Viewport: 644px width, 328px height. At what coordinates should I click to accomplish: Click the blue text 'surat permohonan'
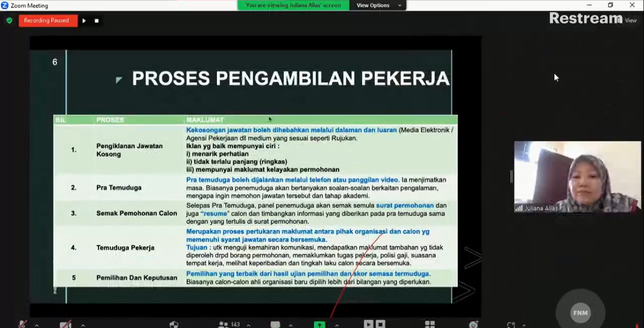(x=405, y=205)
